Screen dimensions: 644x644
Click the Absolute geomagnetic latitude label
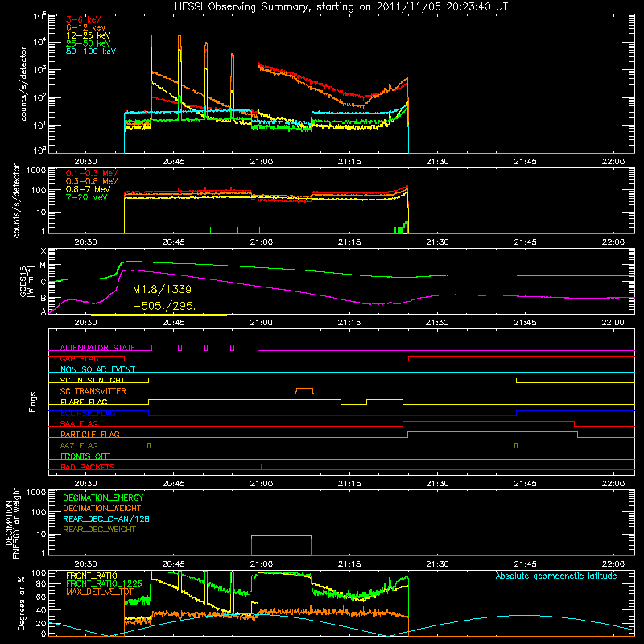[556, 576]
